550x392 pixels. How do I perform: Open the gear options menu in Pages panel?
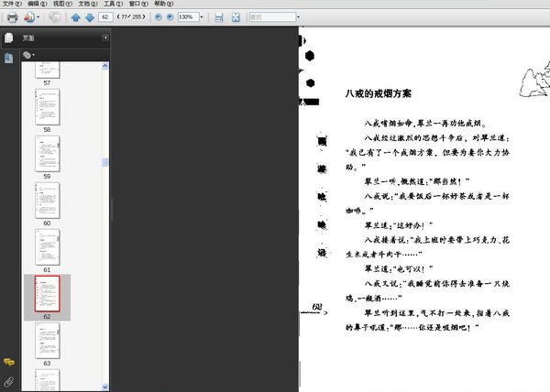(x=28, y=55)
